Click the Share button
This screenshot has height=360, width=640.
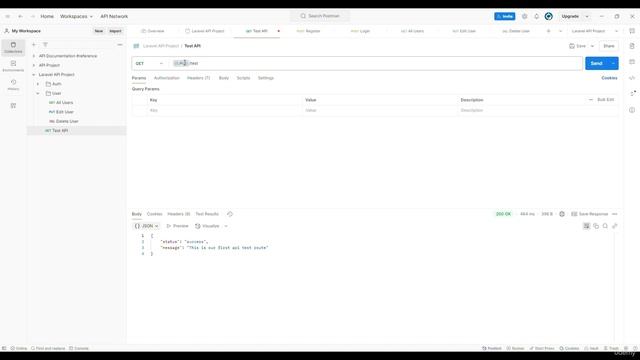tap(609, 46)
